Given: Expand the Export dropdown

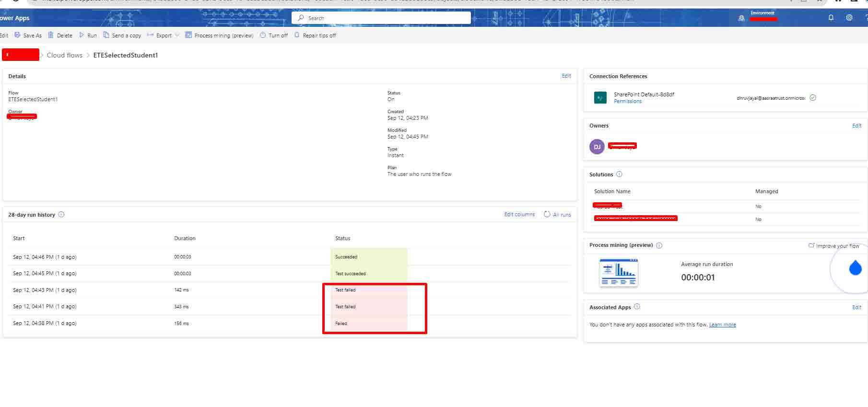Looking at the screenshot, I should (x=177, y=35).
